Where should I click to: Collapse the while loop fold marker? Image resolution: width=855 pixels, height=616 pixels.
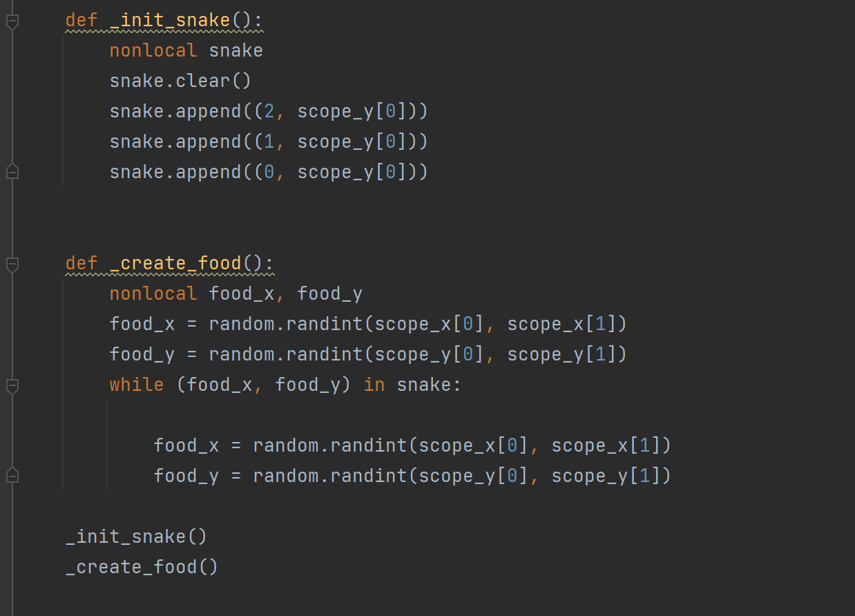point(12,385)
